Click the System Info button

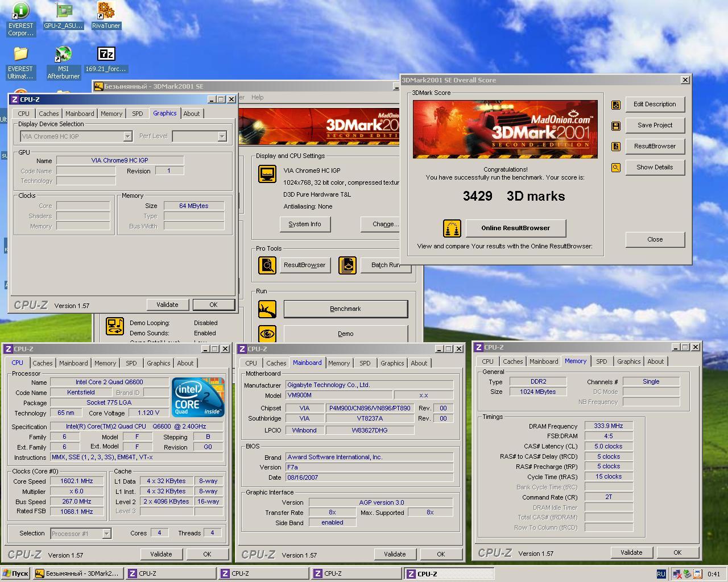point(305,225)
